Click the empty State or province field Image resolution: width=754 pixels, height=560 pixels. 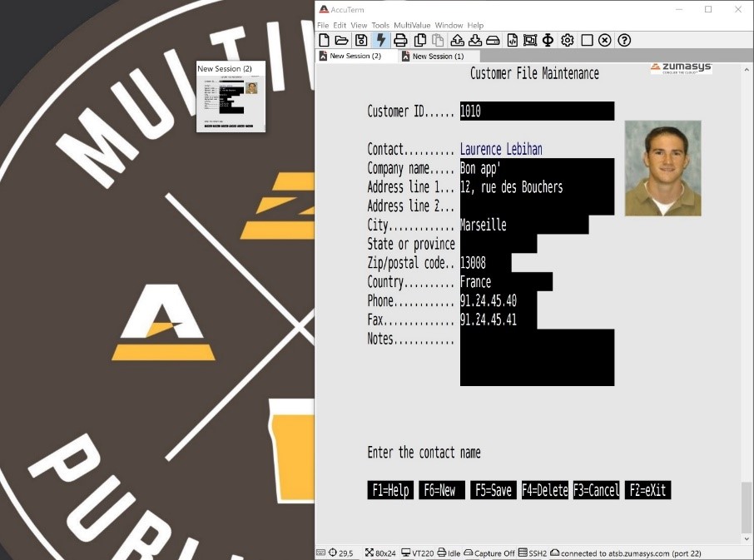(x=499, y=244)
